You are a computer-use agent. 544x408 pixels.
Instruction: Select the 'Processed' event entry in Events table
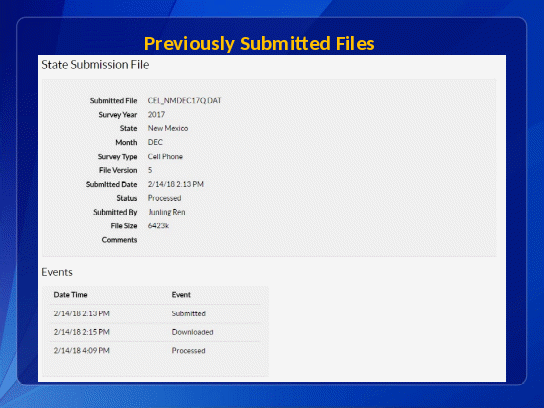pos(188,351)
